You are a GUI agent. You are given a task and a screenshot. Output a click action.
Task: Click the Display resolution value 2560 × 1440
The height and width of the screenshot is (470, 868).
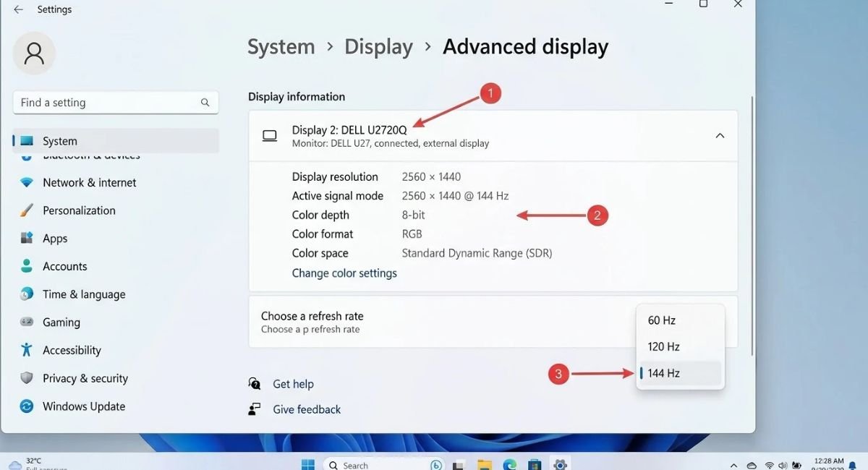point(431,176)
